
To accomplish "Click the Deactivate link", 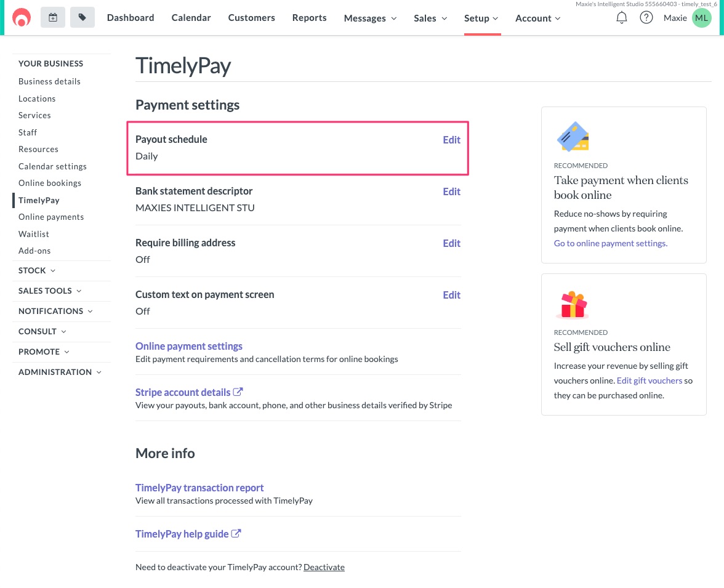I will click(324, 567).
